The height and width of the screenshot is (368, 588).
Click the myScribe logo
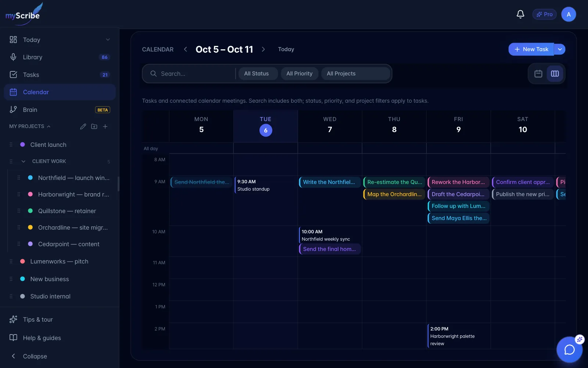[x=24, y=14]
